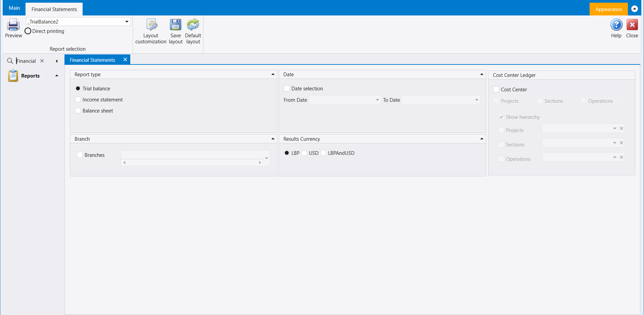Click the Preview printer icon
Screen dimensions: 644x315
pyautogui.click(x=13, y=25)
